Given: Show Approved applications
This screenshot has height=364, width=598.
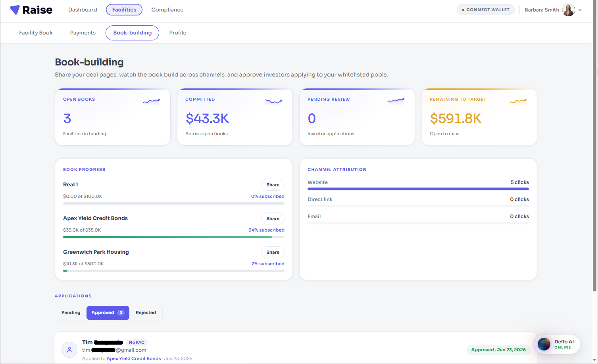Looking at the screenshot, I should (108, 313).
